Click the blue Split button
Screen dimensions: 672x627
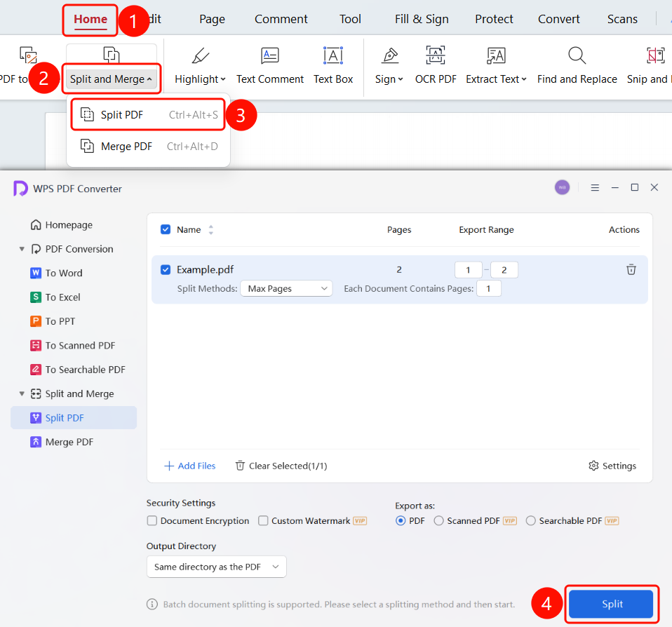point(611,604)
